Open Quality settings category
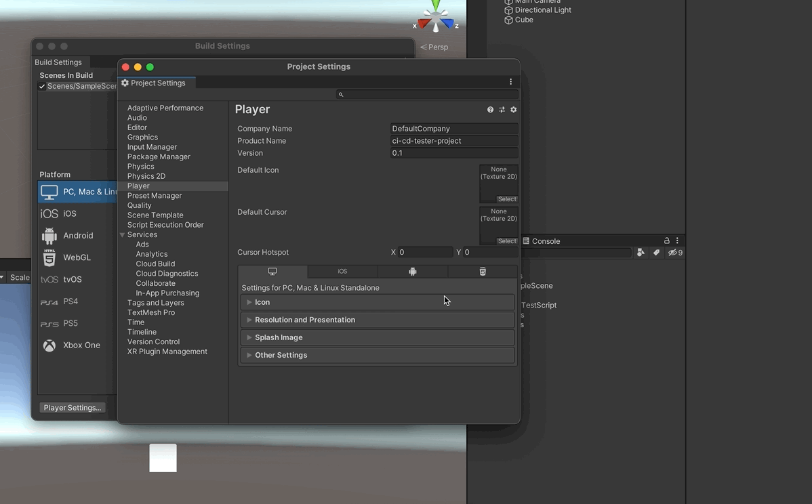The height and width of the screenshot is (504, 812). click(x=140, y=205)
